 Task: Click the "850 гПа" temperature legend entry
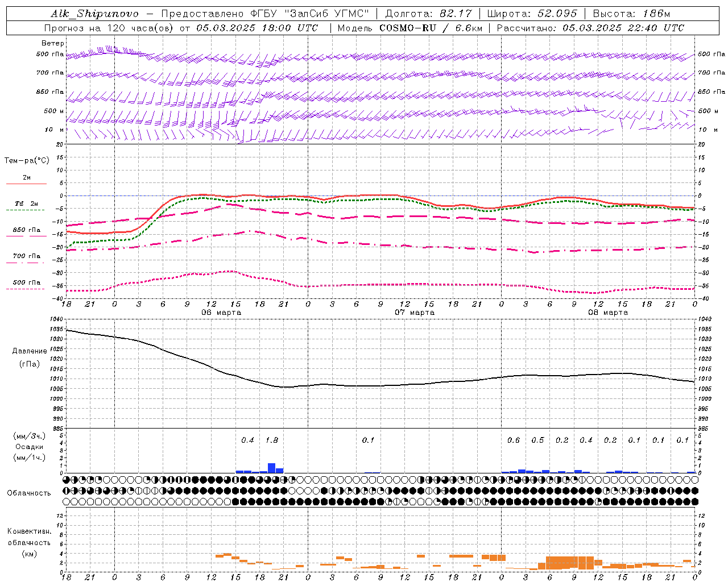tap(26, 230)
